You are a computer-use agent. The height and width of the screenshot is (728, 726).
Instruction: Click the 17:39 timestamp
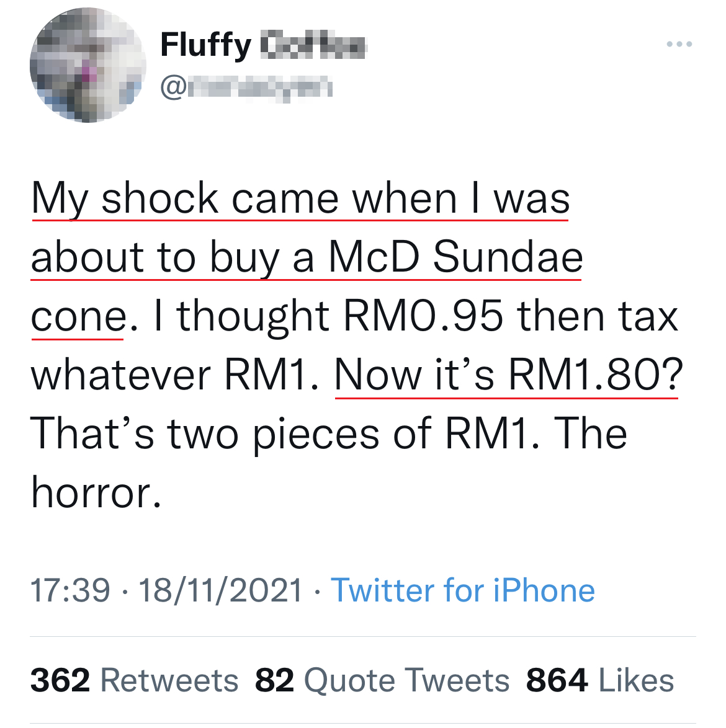[x=69, y=590]
